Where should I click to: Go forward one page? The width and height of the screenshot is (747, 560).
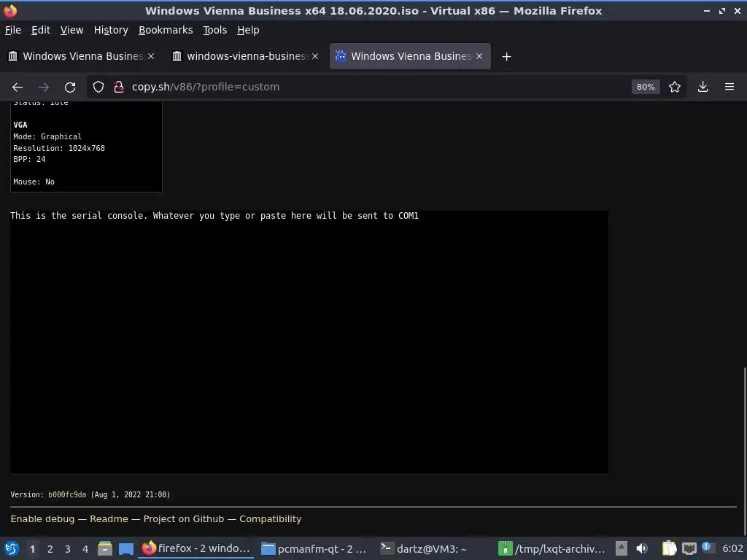(44, 87)
